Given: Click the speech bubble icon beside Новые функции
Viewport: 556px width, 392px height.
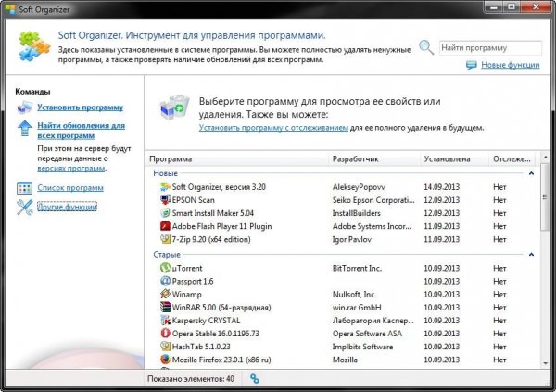Looking at the screenshot, I should (472, 65).
